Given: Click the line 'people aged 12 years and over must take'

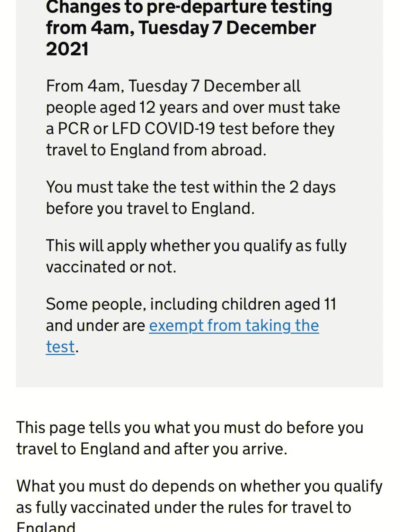Looking at the screenshot, I should point(193,108).
